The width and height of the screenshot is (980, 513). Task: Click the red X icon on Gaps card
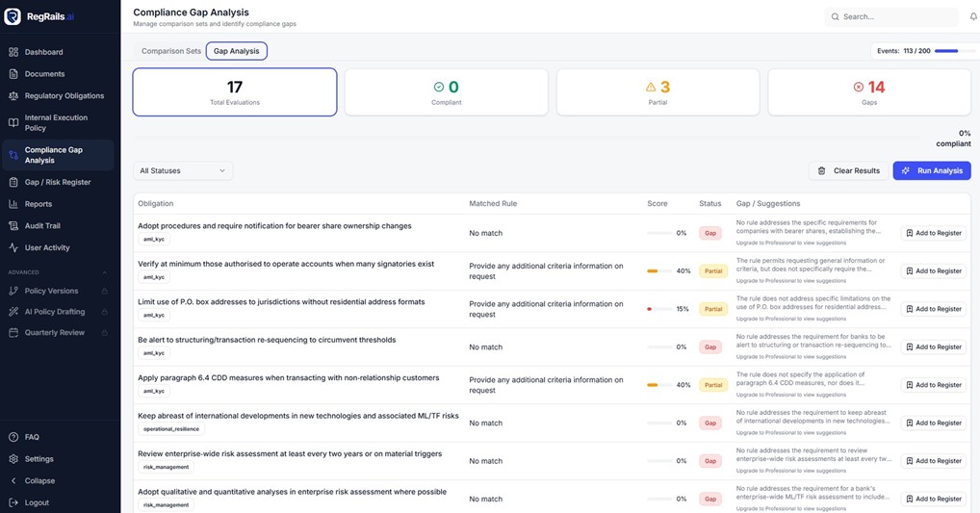[x=859, y=87]
